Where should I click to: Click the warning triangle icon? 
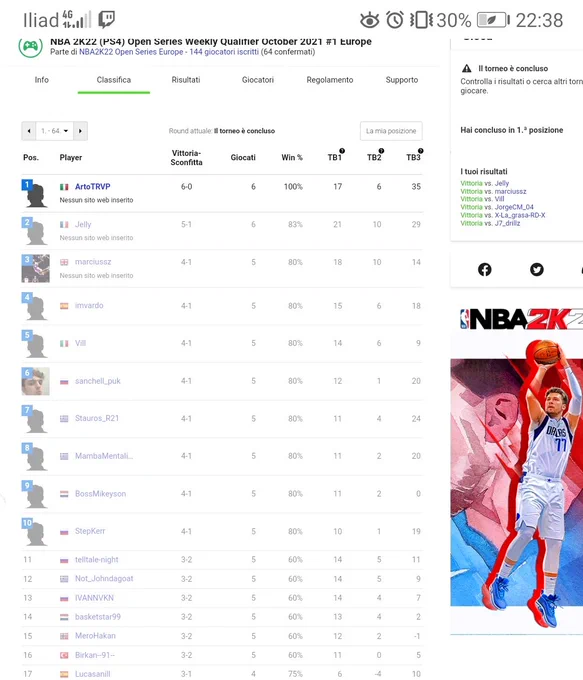point(467,68)
